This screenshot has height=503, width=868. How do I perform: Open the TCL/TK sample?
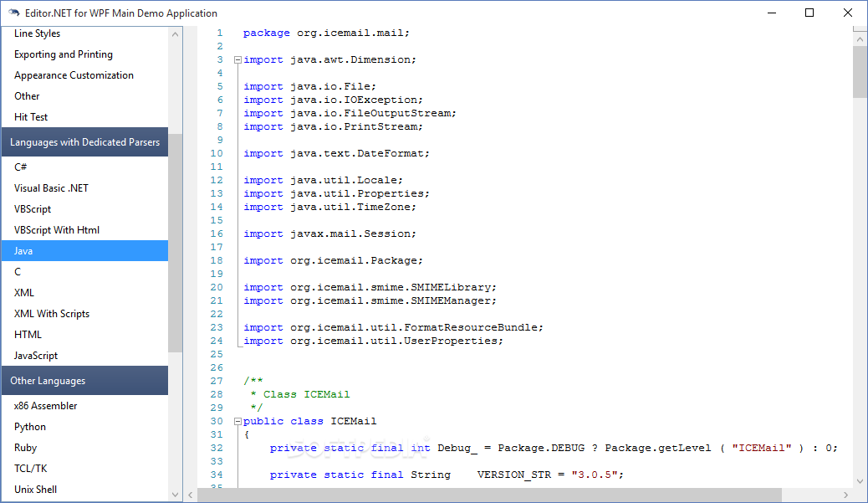pyautogui.click(x=84, y=469)
